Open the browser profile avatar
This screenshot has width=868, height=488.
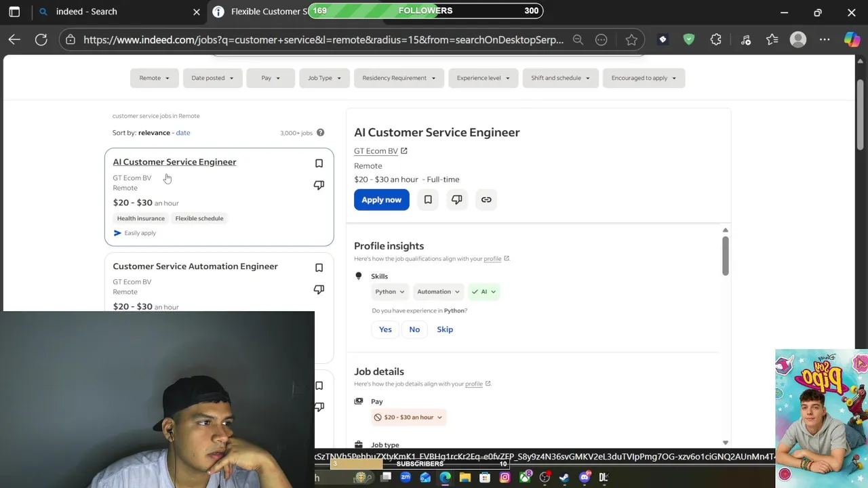click(798, 40)
